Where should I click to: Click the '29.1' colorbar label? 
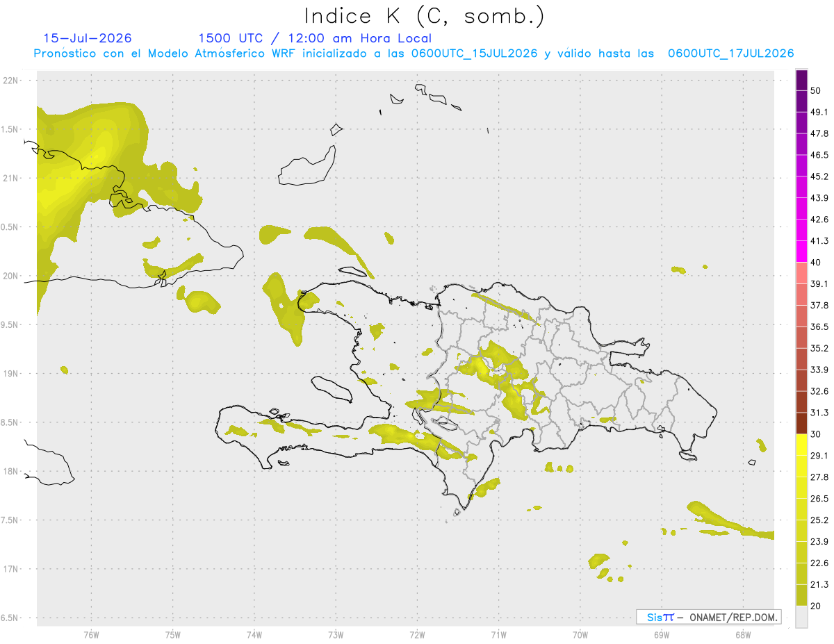click(819, 456)
